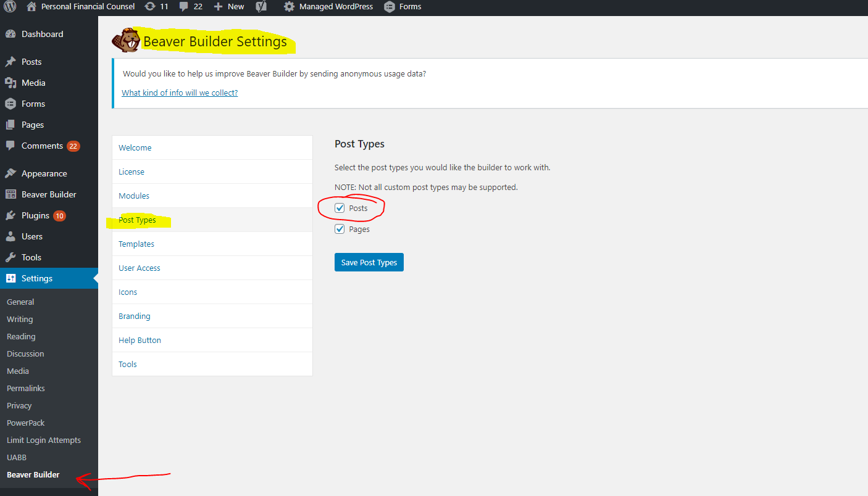Open the home icon for Personal Financial Counsel
868x496 pixels.
[x=31, y=7]
